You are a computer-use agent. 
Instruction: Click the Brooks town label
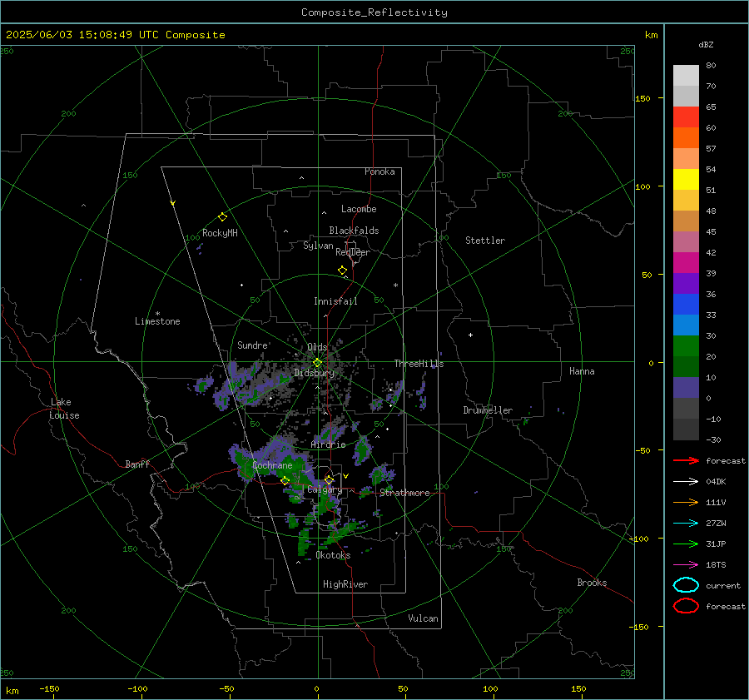[592, 583]
